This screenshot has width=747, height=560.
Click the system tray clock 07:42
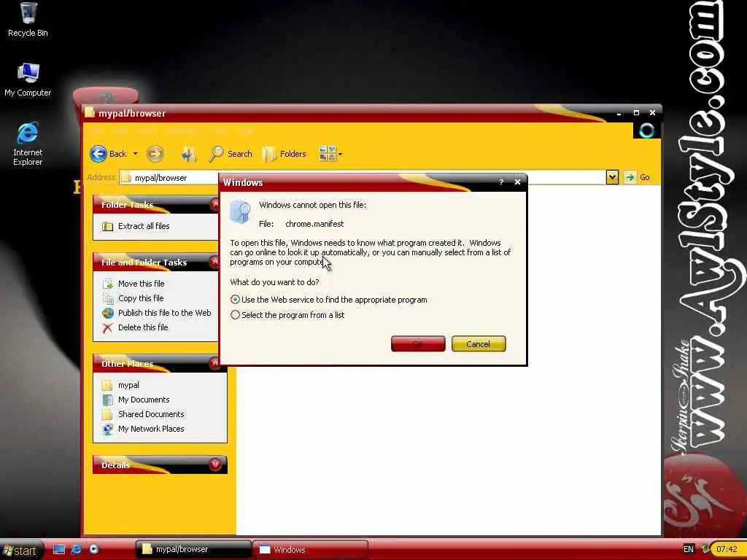[727, 549]
